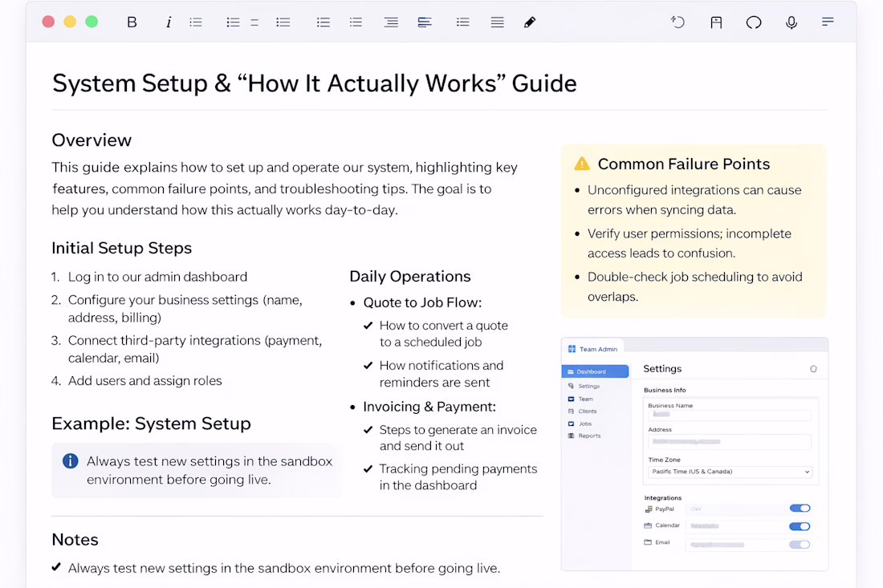Apply left alignment from the toolbar
883x588 pixels.
(x=425, y=22)
